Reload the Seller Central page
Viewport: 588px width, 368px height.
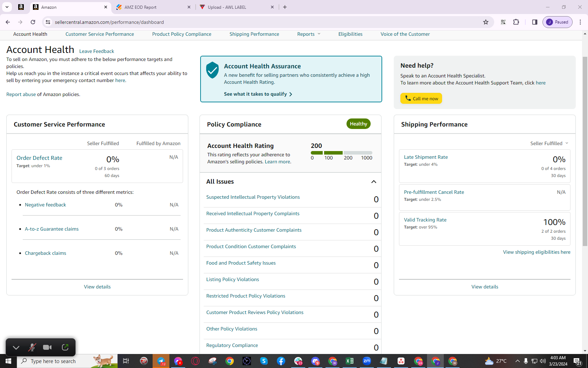click(33, 22)
